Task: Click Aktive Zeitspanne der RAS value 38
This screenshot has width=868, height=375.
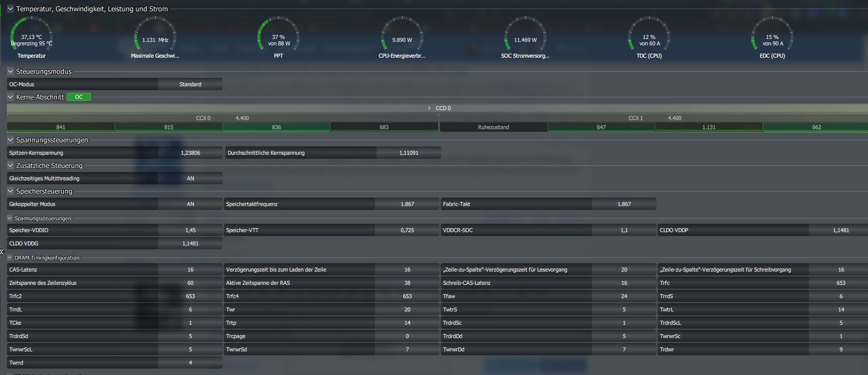Action: (407, 283)
